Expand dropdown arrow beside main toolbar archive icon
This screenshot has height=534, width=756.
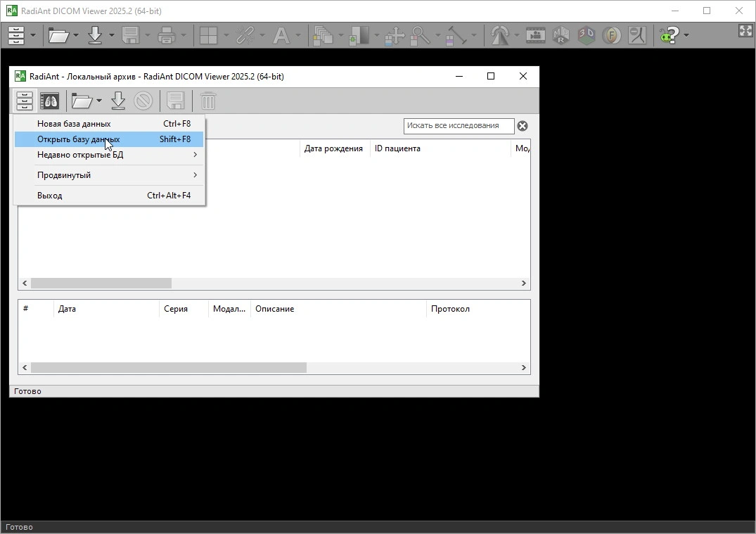pos(33,35)
